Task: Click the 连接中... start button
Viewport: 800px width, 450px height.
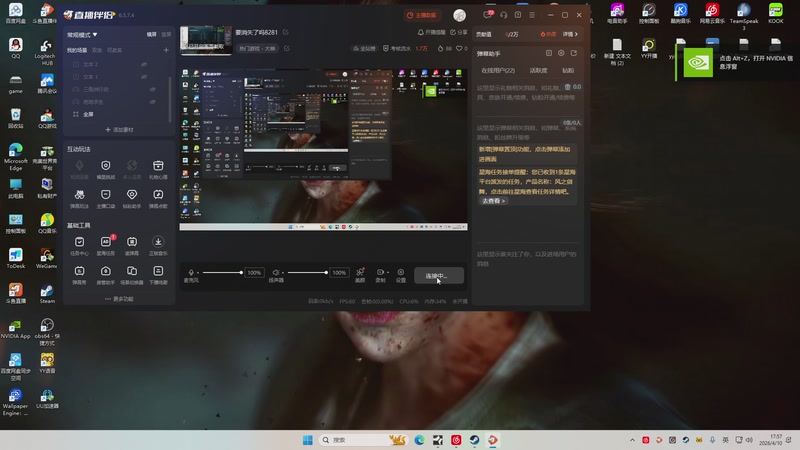Action: (439, 276)
